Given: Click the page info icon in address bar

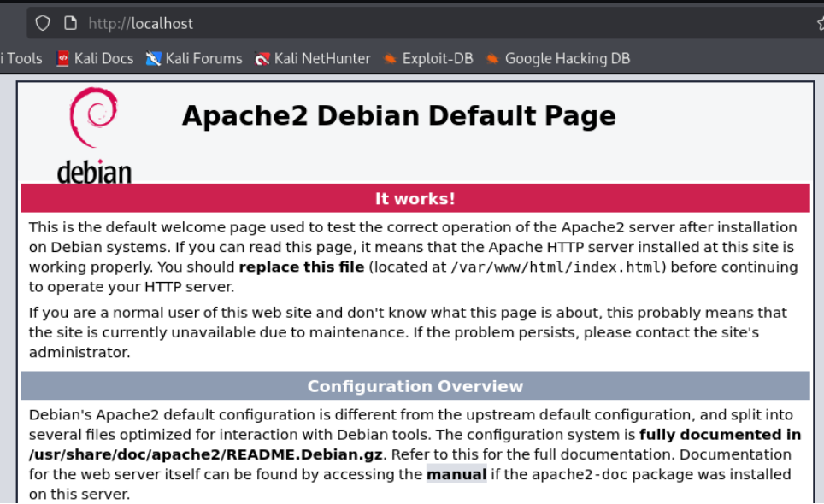Looking at the screenshot, I should [70, 23].
